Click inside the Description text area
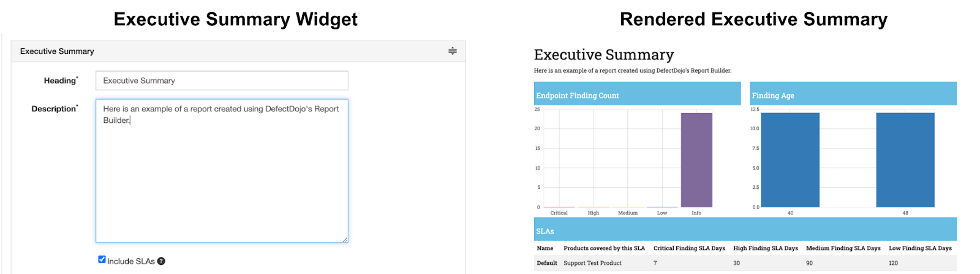This screenshot has width=980, height=274. [222, 177]
